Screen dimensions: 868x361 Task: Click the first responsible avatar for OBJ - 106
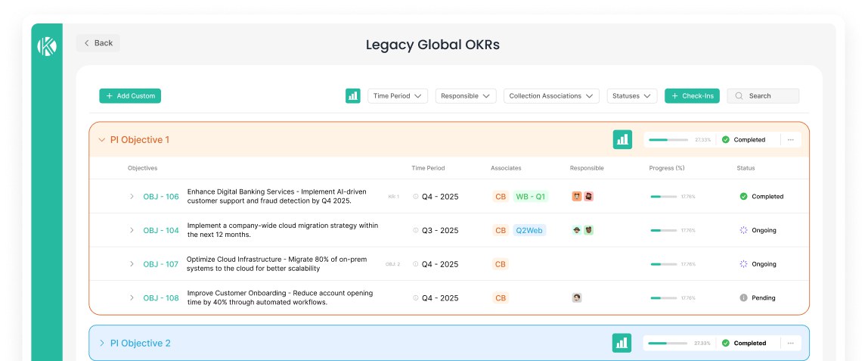coord(577,197)
